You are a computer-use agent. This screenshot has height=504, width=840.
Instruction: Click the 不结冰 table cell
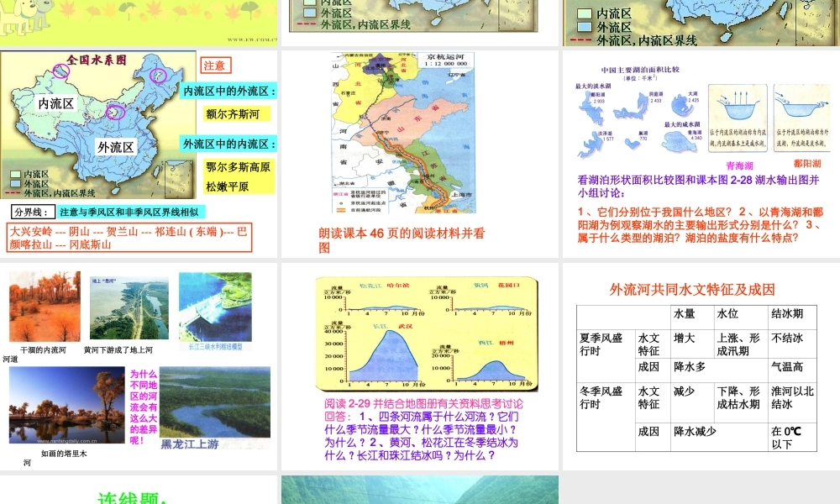coord(792,344)
